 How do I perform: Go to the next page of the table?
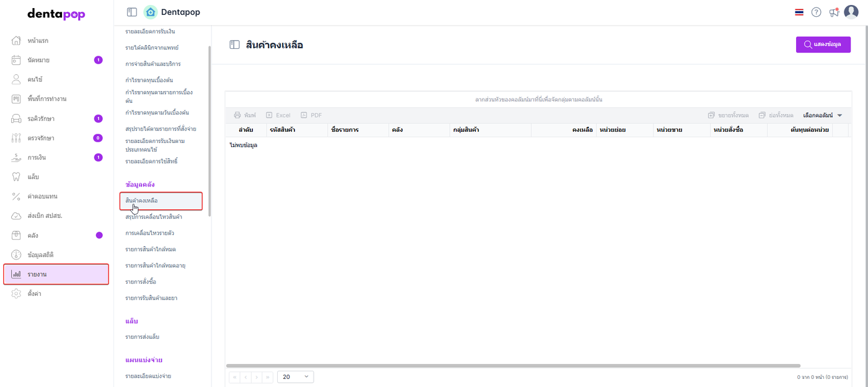(257, 376)
